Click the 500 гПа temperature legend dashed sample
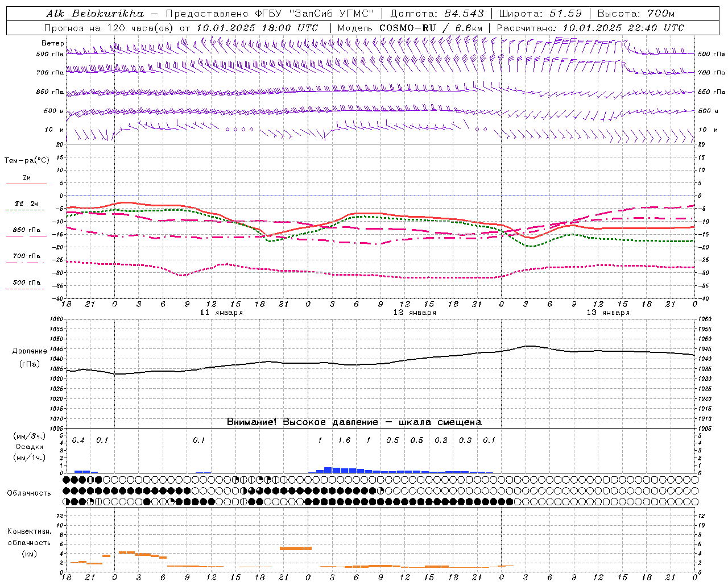 tap(25, 289)
